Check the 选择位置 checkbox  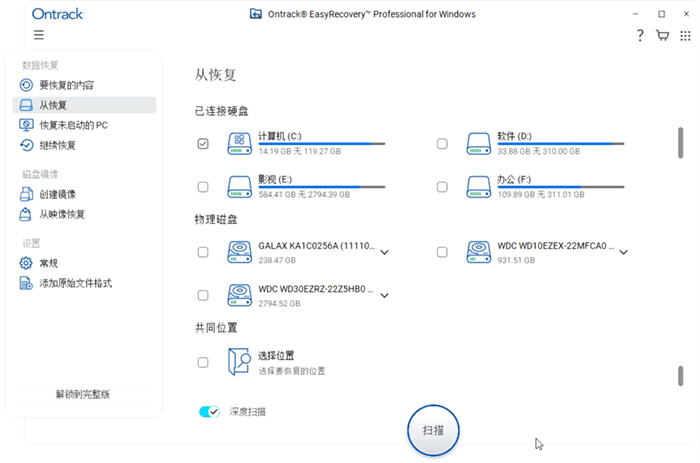[x=203, y=362]
